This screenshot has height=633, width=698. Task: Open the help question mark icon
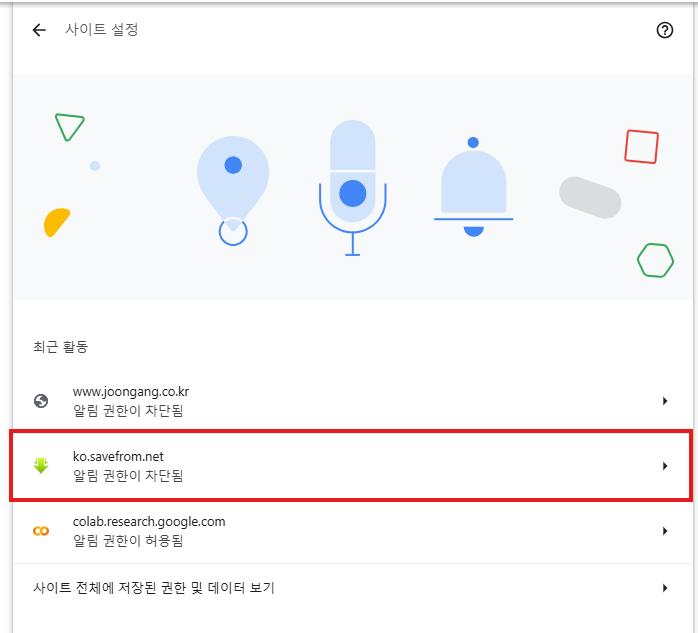[664, 30]
